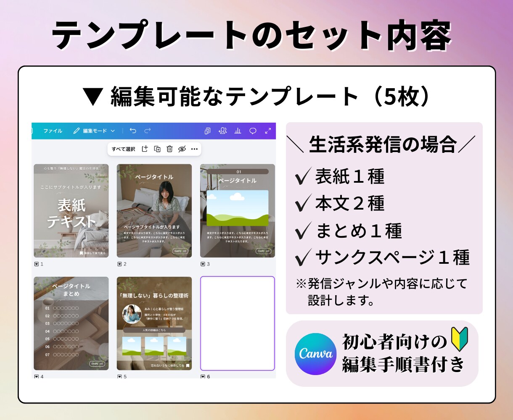The width and height of the screenshot is (513, 420).
Task: Select page 1 表紙テキスト thumbnail
Action: (x=71, y=211)
